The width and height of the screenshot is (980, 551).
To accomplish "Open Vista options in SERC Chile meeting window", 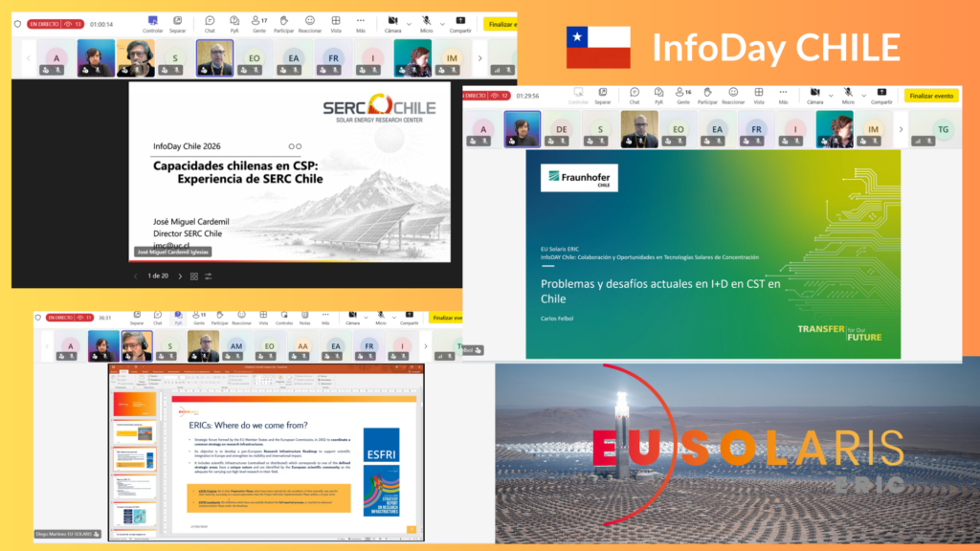I will pos(336,24).
